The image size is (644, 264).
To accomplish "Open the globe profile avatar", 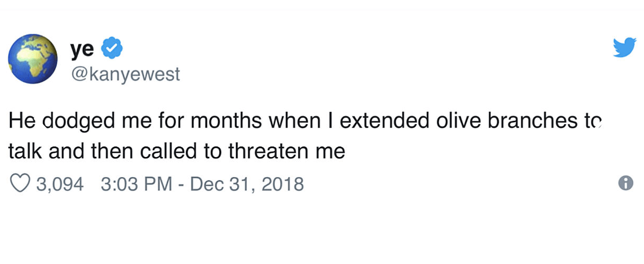I will click(34, 58).
